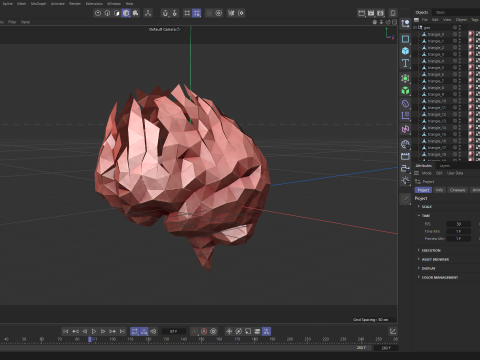The image size is (480, 360).
Task: Select the Project tab button
Action: [423, 190]
